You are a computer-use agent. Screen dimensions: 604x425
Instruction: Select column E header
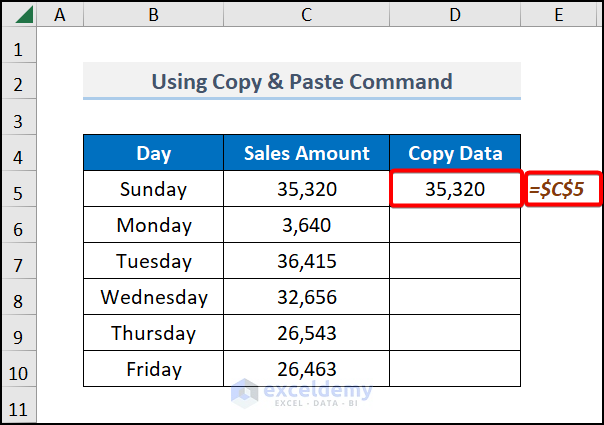click(x=559, y=14)
